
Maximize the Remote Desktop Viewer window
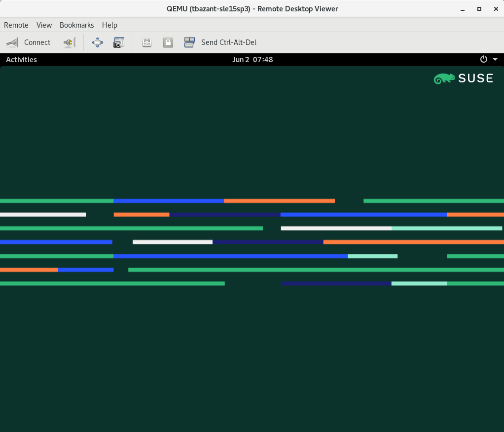479,9
